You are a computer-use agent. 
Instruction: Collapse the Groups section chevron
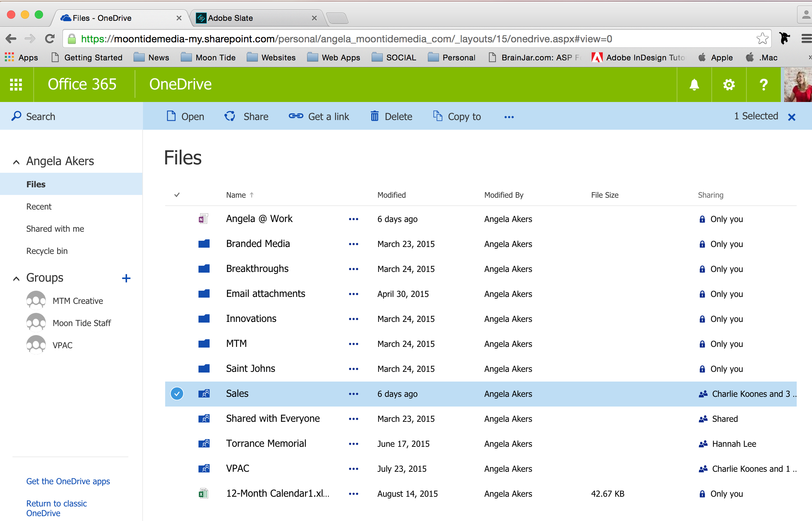16,278
